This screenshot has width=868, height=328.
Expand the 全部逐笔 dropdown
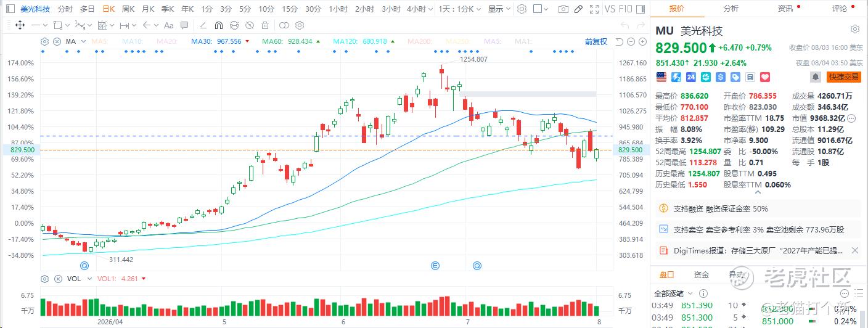pos(674,293)
